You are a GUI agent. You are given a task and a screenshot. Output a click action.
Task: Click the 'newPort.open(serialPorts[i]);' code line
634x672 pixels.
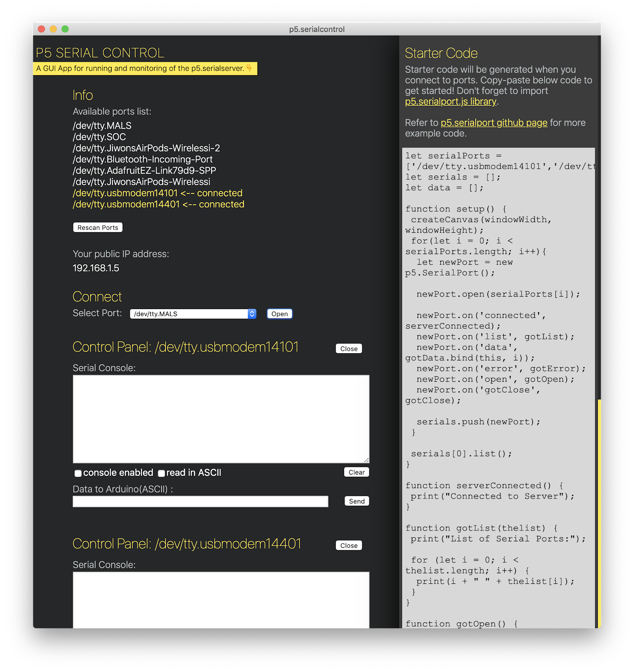(x=498, y=294)
